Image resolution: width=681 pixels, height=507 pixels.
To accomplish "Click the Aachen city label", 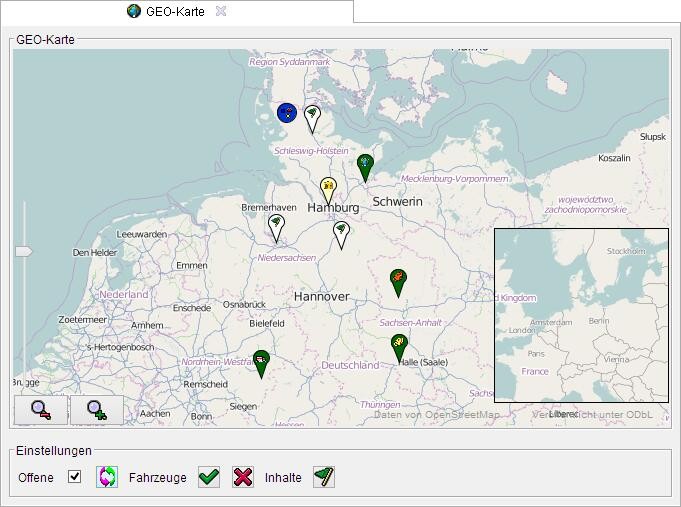I will (x=155, y=414).
